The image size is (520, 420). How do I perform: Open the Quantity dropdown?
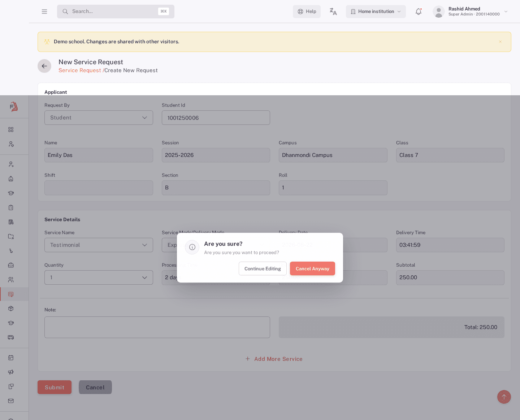pyautogui.click(x=99, y=277)
